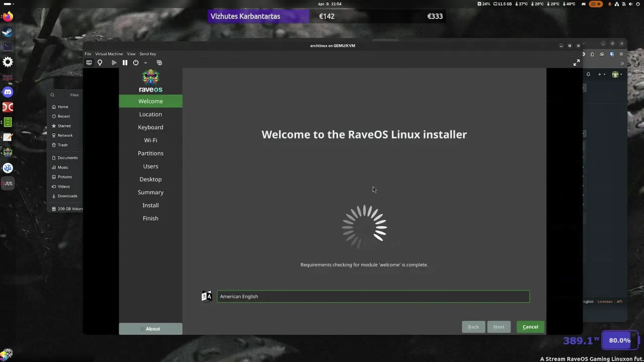Cancel the RaveOS installation
644x362 pixels.
[x=530, y=327]
